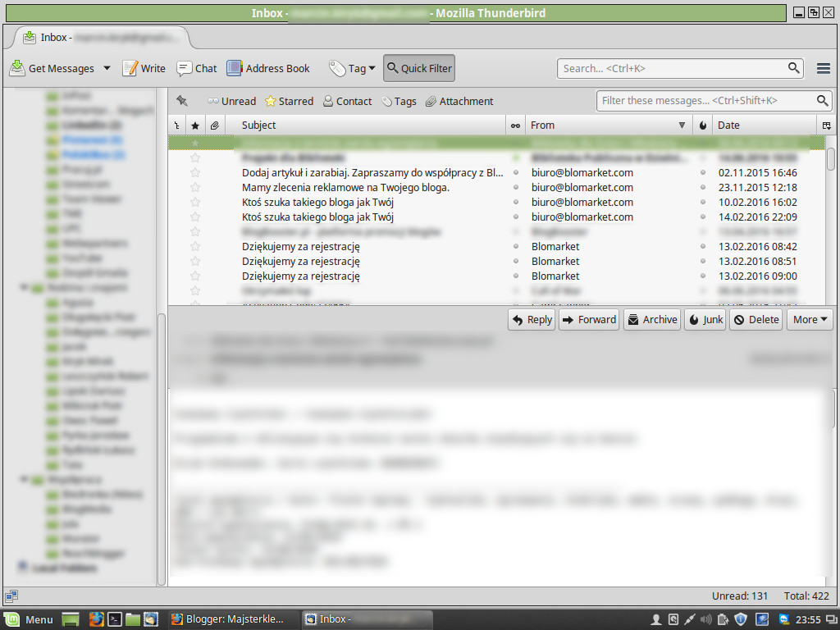The image size is (840, 630).
Task: Switch to Inbox window in taskbar
Action: click(x=367, y=619)
